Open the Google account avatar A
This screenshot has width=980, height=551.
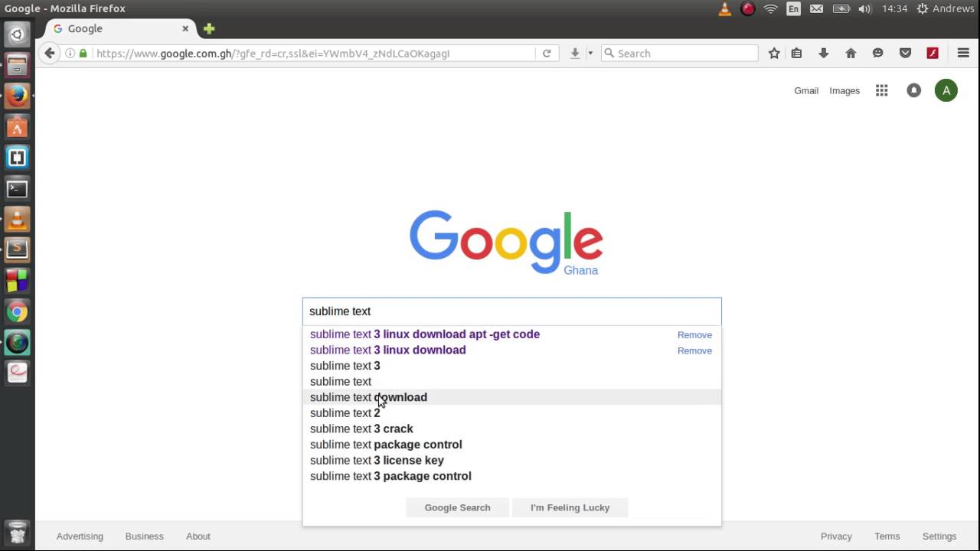[946, 90]
